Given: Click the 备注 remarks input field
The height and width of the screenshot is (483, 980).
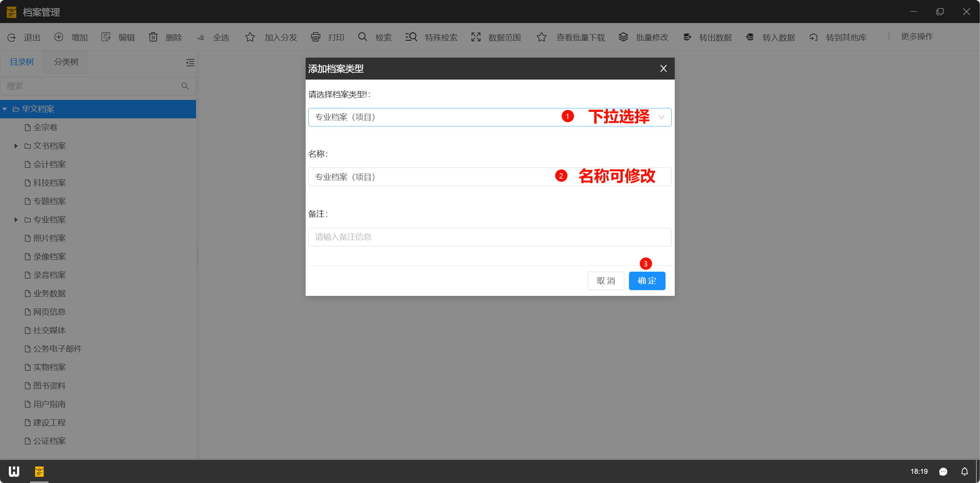Looking at the screenshot, I should pos(489,237).
